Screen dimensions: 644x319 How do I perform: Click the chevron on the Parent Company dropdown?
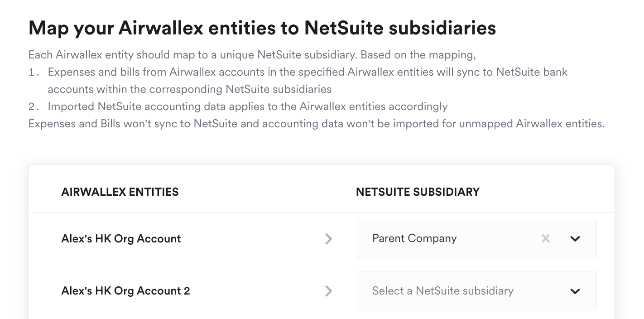coord(575,238)
